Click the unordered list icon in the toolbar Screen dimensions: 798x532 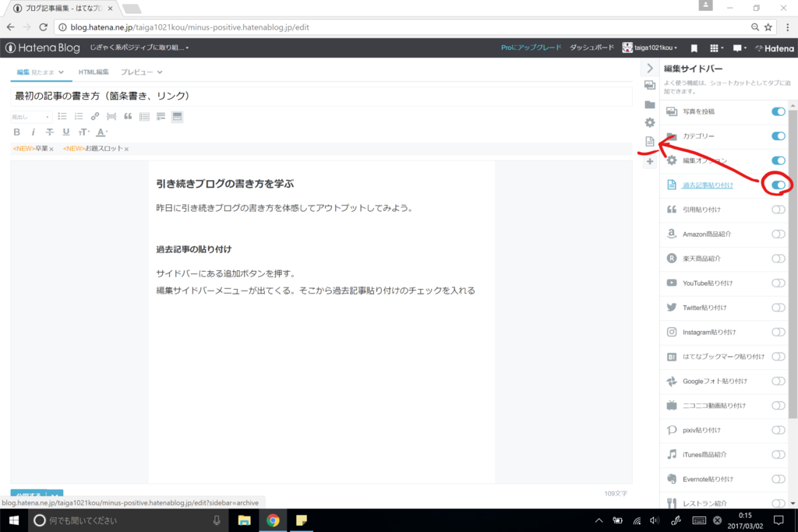coord(63,116)
